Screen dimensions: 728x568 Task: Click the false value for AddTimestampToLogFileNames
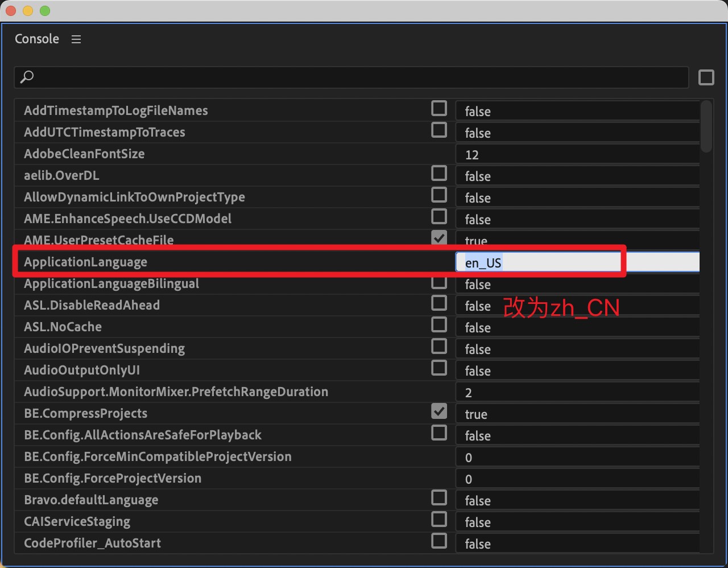click(577, 111)
